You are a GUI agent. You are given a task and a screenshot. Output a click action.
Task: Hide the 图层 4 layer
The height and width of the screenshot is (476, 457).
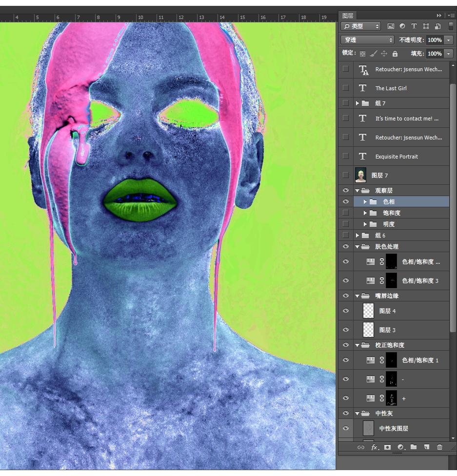tap(346, 311)
